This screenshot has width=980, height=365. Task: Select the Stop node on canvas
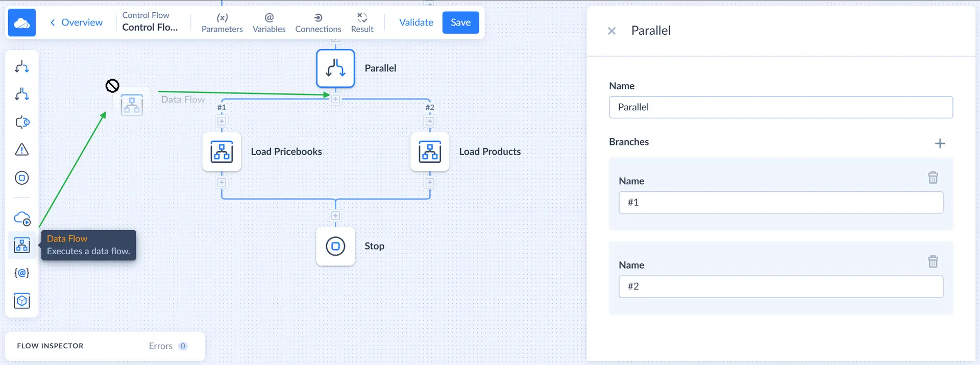pyautogui.click(x=335, y=246)
